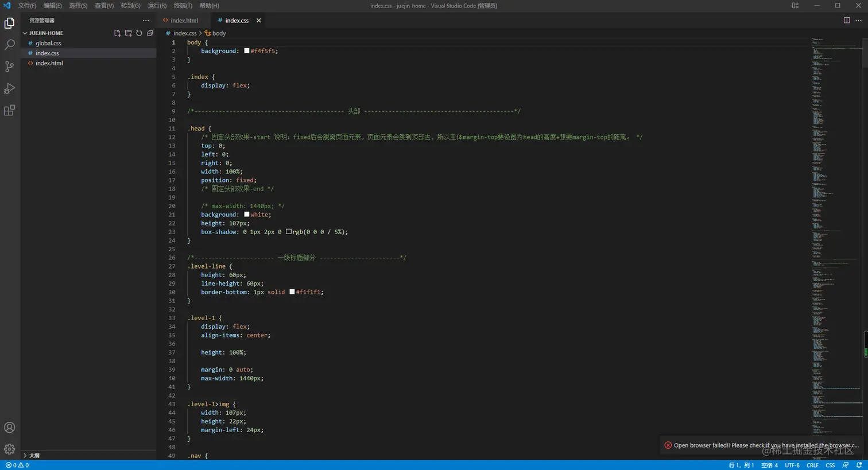
Task: Open the index.css breadcrumb dropdown
Action: pyautogui.click(x=181, y=33)
